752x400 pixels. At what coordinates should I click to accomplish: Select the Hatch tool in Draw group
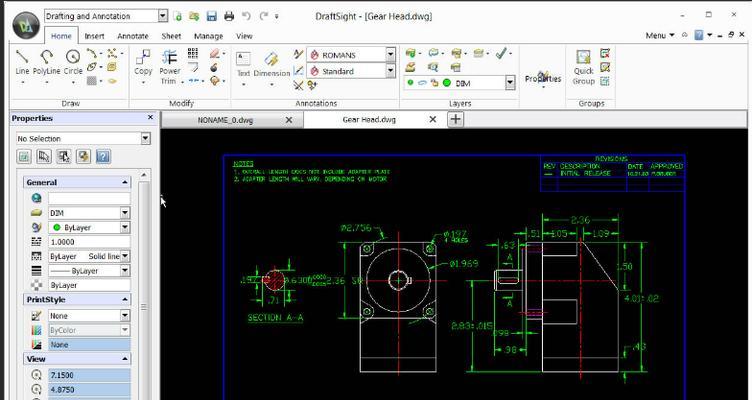[x=92, y=81]
